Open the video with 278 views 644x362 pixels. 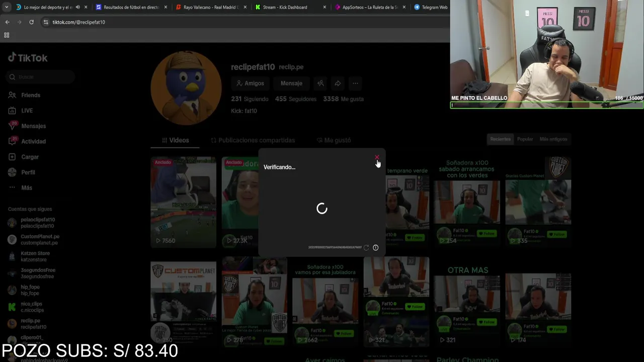[x=255, y=302]
